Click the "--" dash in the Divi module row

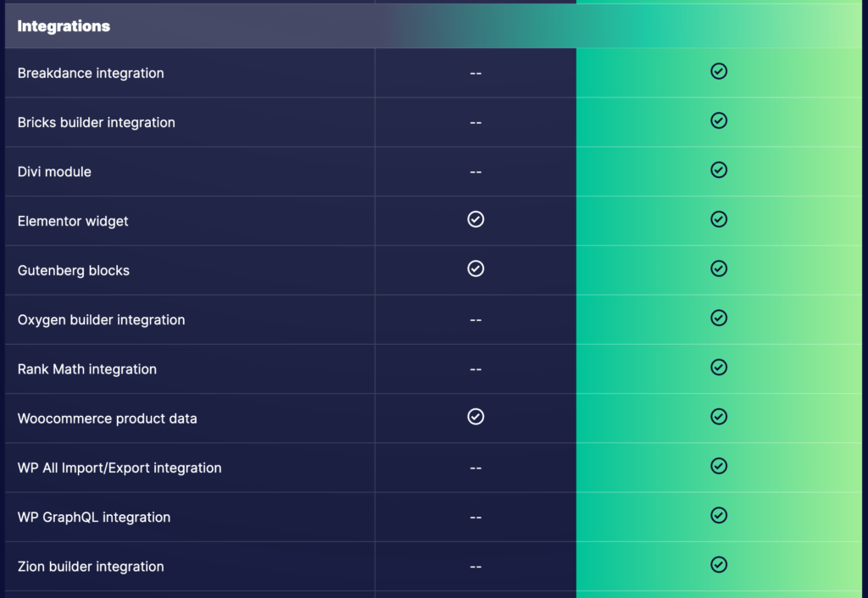click(476, 171)
